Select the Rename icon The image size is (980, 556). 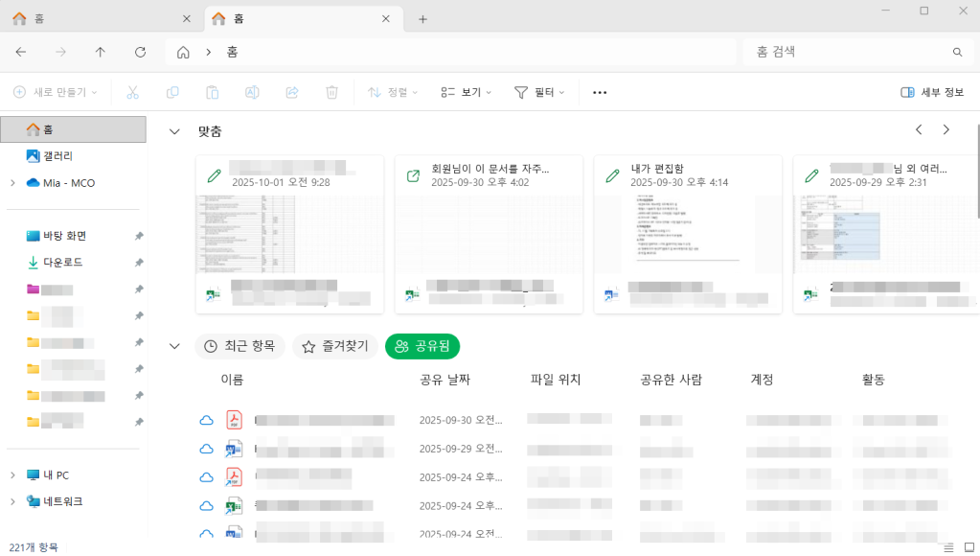251,92
